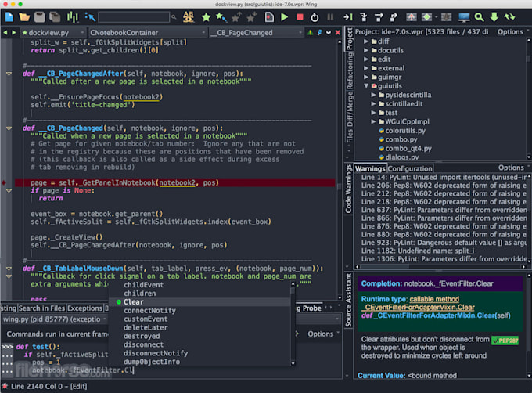
Task: Switch to the Configuration tab
Action: (410, 168)
